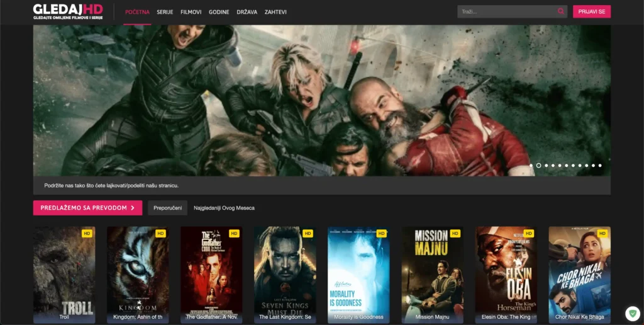Click the 'Podržite nas' notice text

111,186
